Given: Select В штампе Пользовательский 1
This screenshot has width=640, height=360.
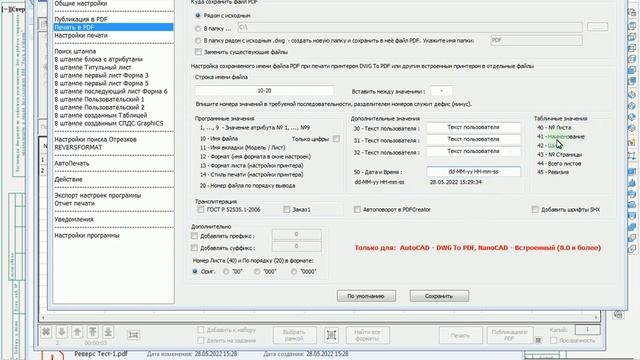Looking at the screenshot, I should click(x=99, y=99).
